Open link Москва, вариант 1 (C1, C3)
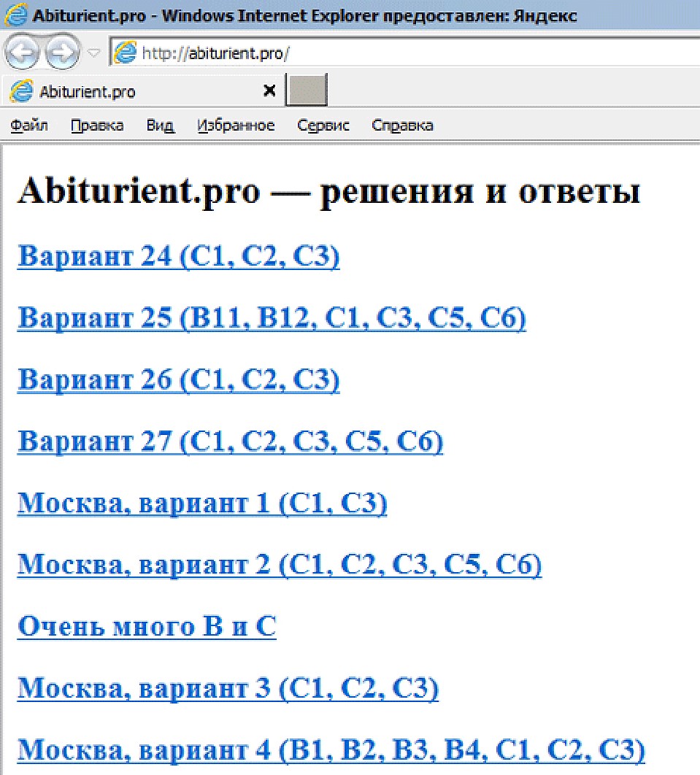The image size is (700, 775). (x=202, y=503)
